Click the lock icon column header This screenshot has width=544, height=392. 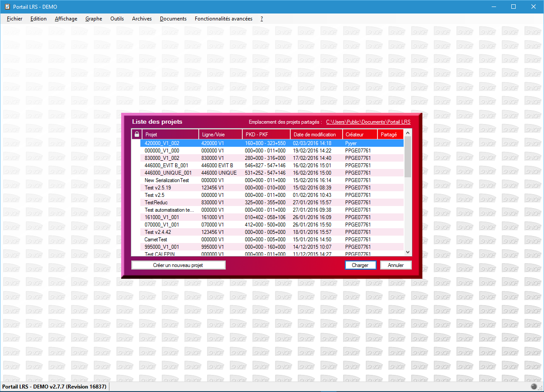[x=136, y=134]
